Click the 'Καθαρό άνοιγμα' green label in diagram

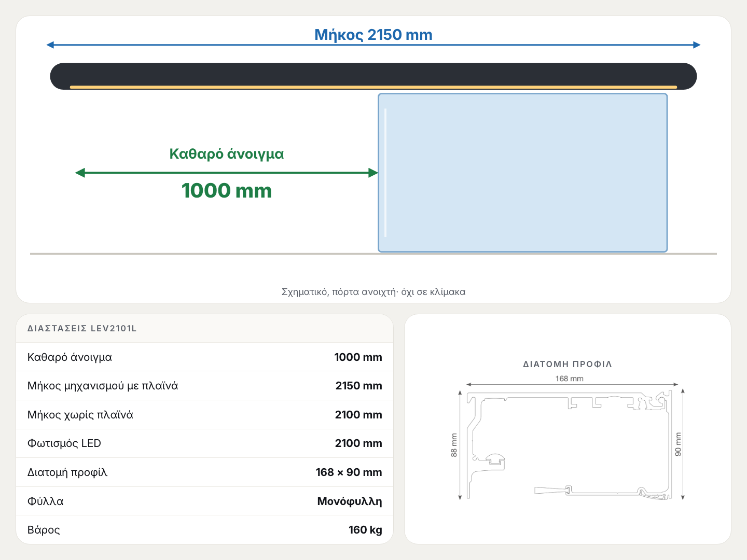tap(227, 154)
